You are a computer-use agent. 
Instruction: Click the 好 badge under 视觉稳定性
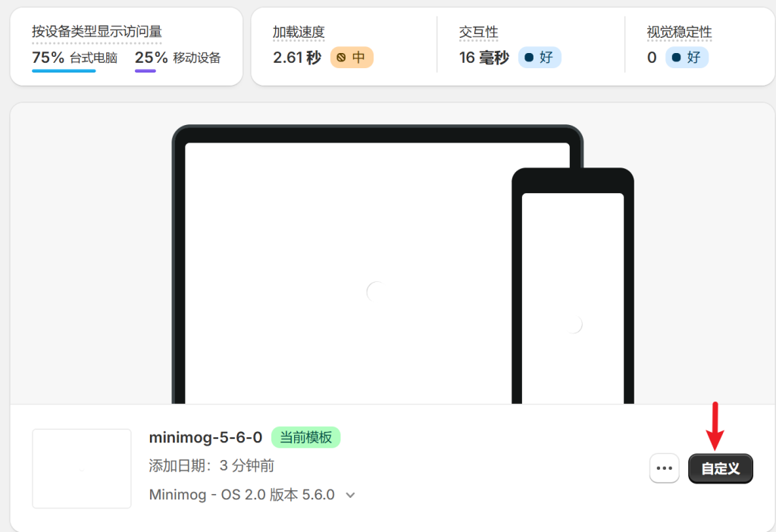687,58
